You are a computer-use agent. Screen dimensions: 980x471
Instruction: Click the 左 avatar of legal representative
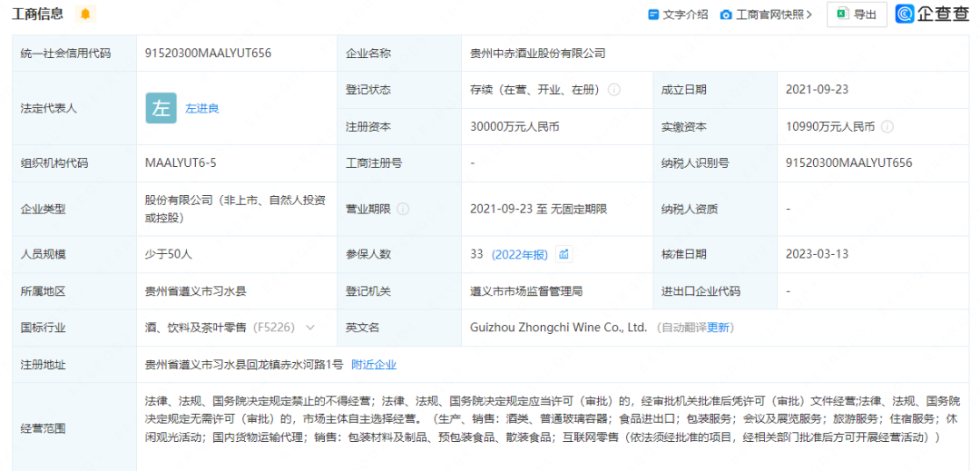tap(162, 108)
